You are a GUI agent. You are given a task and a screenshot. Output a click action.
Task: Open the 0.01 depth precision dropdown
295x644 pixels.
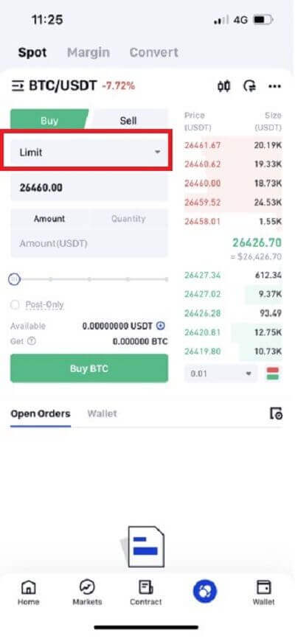[x=221, y=374]
